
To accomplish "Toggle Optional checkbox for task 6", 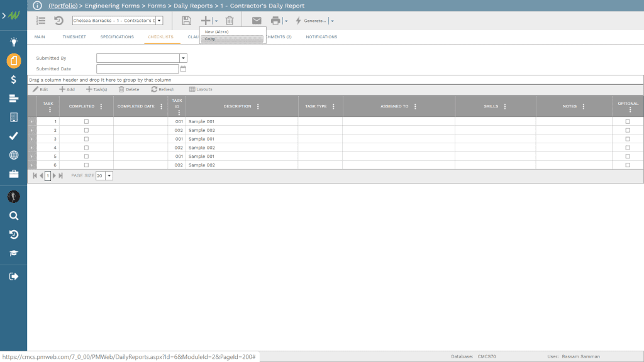I will click(x=628, y=165).
